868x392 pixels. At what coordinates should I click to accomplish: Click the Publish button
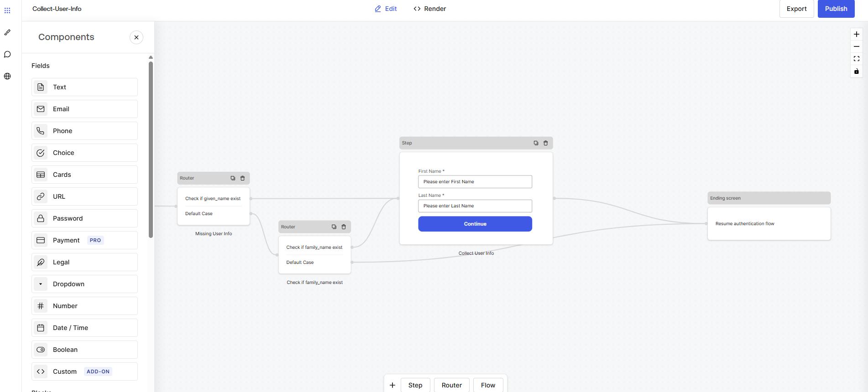[x=836, y=9]
